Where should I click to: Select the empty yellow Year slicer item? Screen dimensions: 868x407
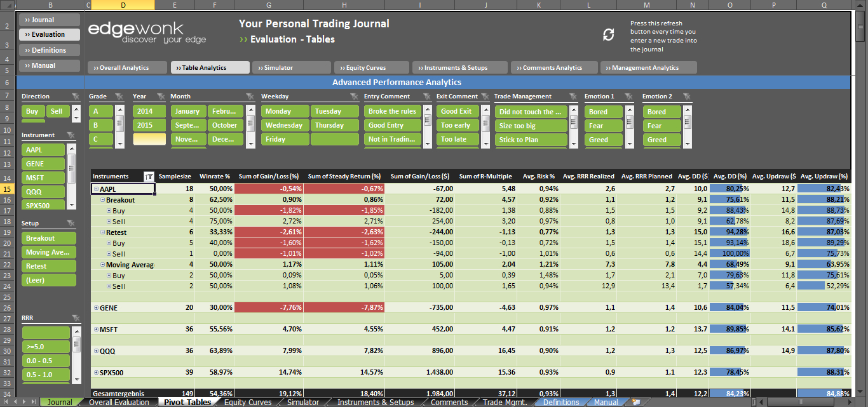(149, 139)
